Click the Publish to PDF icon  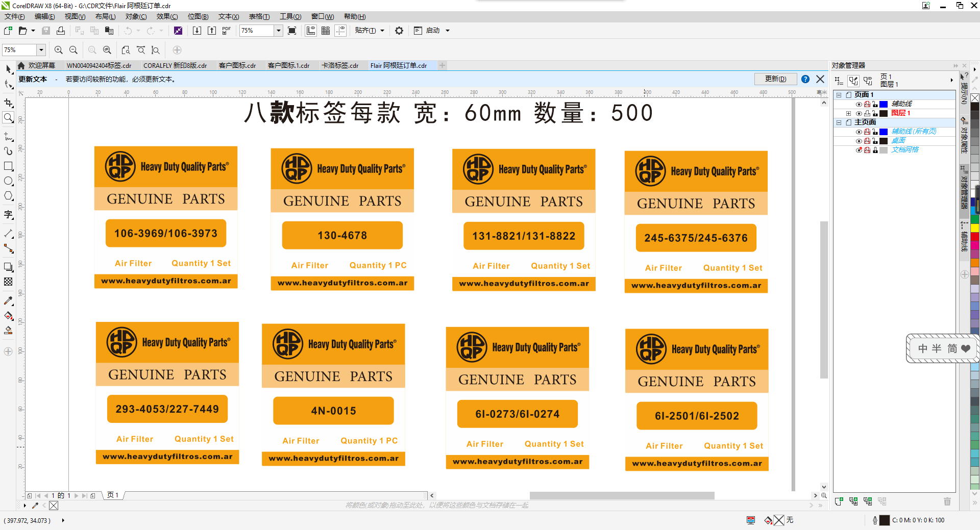pos(226,31)
